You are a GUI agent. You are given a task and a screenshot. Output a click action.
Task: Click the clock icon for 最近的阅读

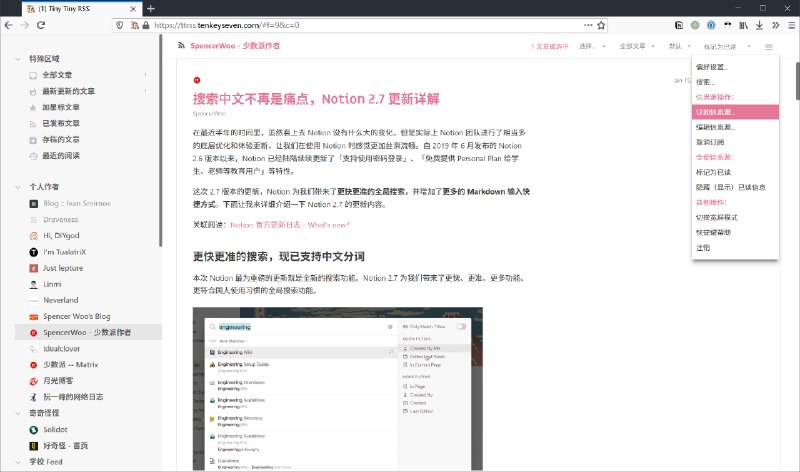pyautogui.click(x=33, y=155)
